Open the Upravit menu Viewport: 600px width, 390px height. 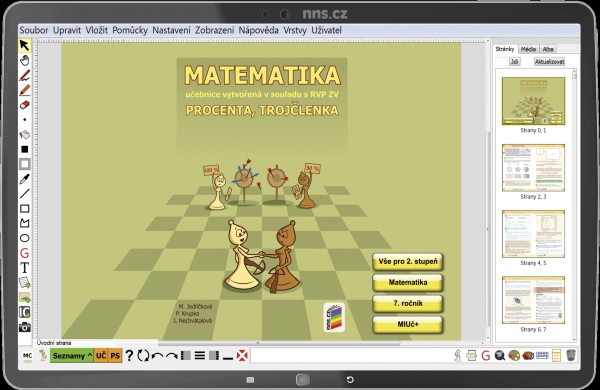click(67, 30)
